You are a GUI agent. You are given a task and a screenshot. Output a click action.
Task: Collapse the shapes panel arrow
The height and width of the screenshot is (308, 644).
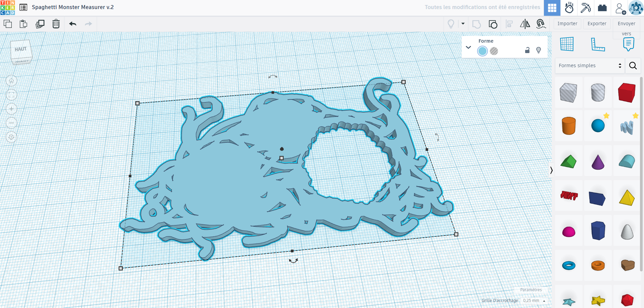551,170
